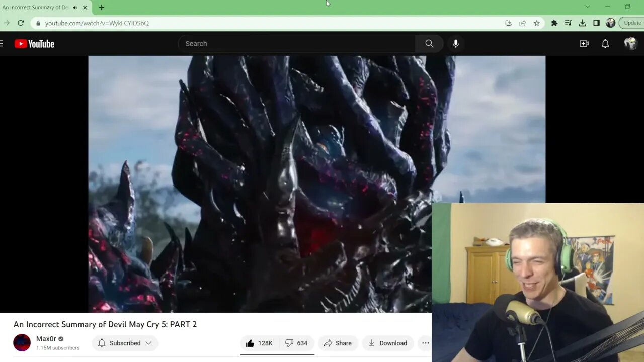Open Max0r channel avatar

22,343
